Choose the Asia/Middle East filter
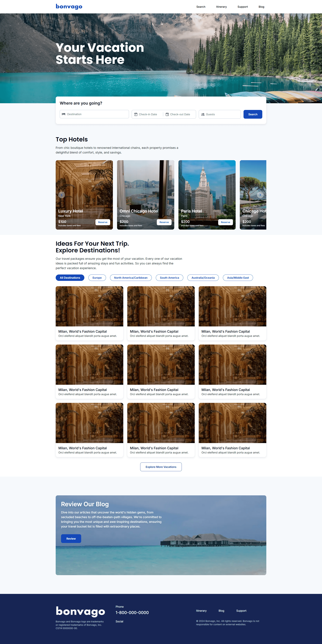This screenshot has height=644, width=322. 238,278
